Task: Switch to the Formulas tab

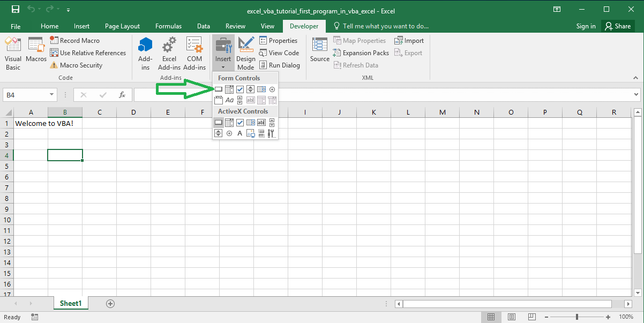Action: click(x=168, y=26)
